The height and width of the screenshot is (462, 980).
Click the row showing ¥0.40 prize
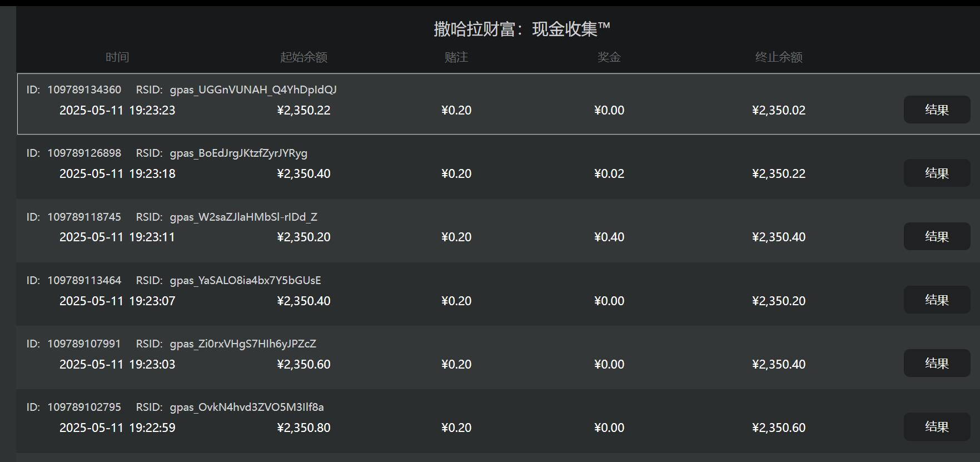pyautogui.click(x=609, y=236)
